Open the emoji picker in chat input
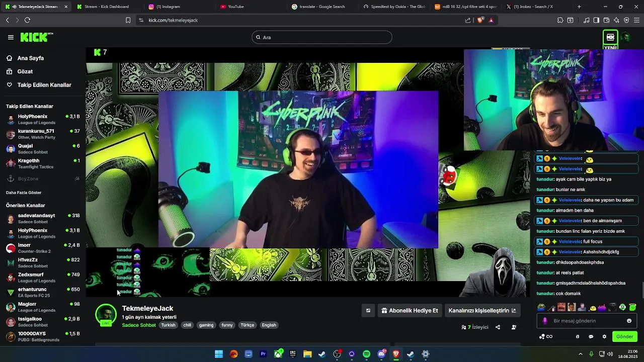The image size is (644, 362). point(629,321)
